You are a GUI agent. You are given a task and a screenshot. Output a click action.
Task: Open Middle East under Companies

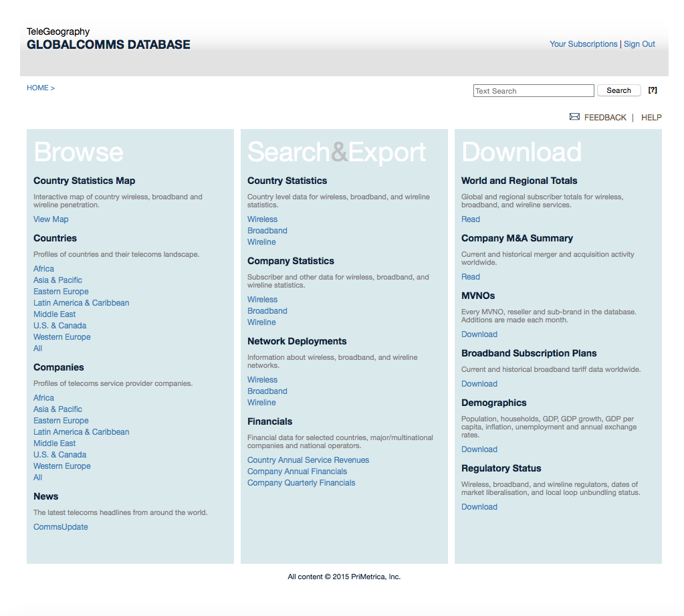tap(55, 443)
